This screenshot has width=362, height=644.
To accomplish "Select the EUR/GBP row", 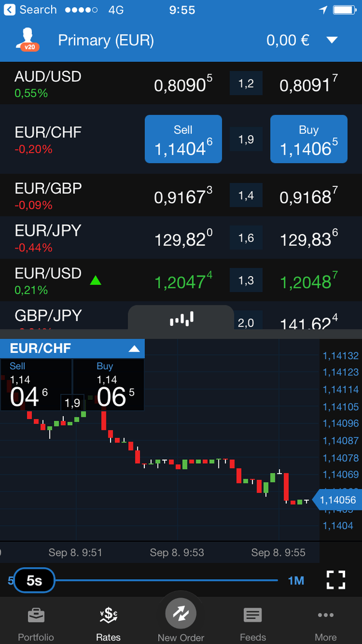I will click(181, 195).
